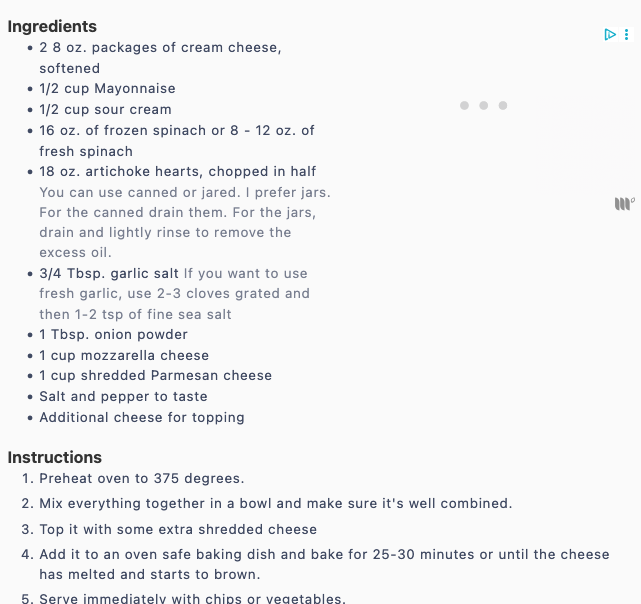Image resolution: width=641 pixels, height=604 pixels.
Task: Click the blue AdChoices triangle icon
Action: 609,35
